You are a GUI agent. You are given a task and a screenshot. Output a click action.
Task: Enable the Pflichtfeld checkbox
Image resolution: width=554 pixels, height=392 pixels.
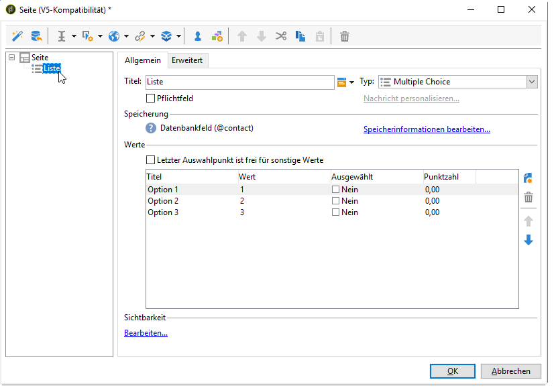tap(150, 99)
